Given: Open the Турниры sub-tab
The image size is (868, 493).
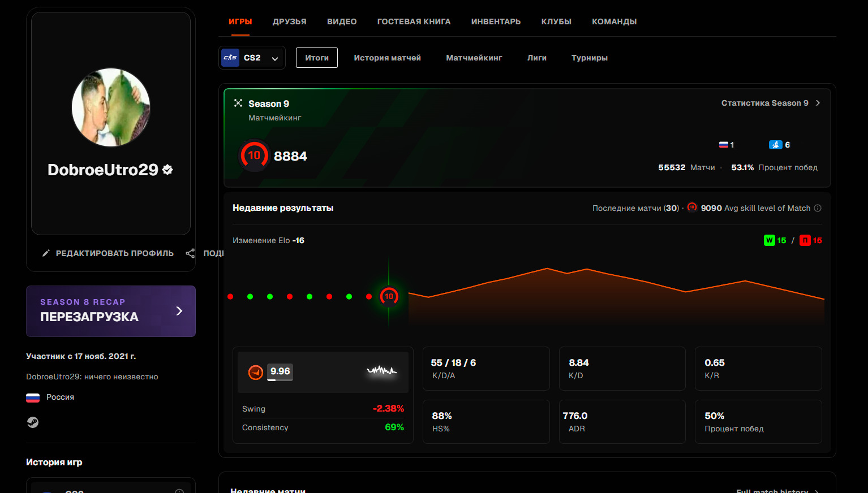Looking at the screenshot, I should tap(590, 58).
